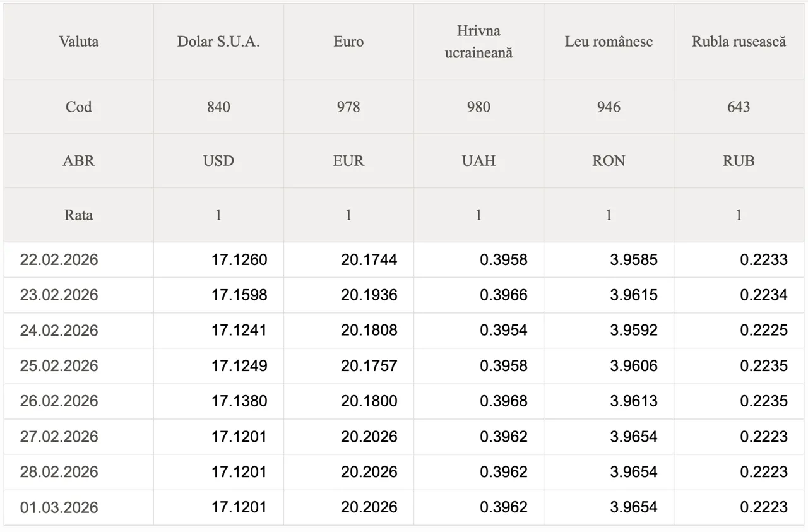This screenshot has width=808, height=532.
Task: Click the 27.02.2026 date cell
Action: point(59,437)
